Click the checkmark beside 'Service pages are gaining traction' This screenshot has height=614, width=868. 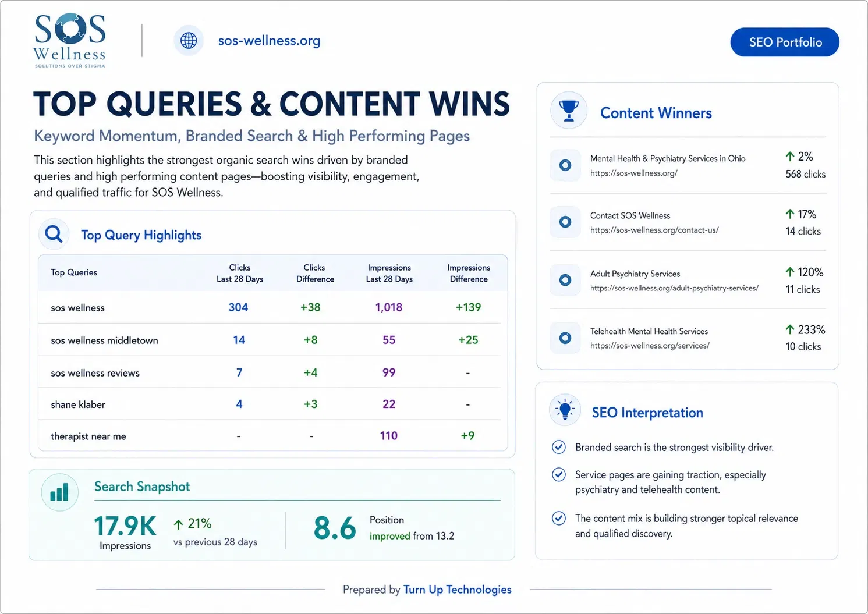[559, 474]
